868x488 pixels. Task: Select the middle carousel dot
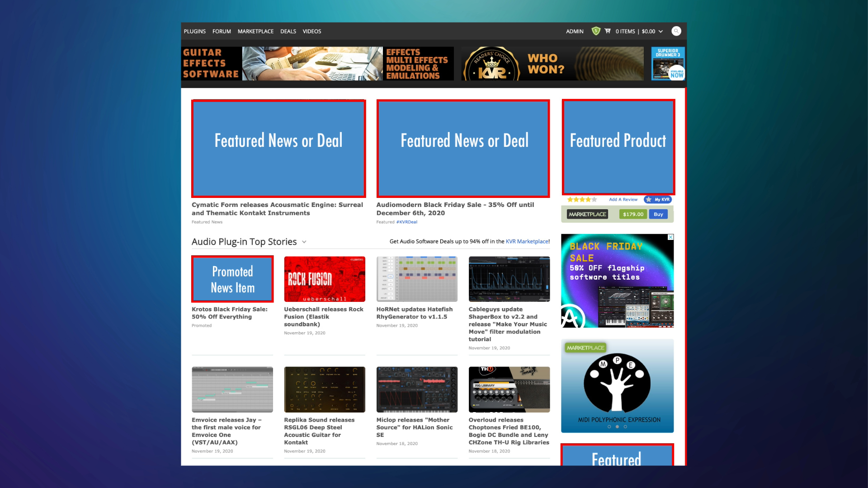pos(618,427)
